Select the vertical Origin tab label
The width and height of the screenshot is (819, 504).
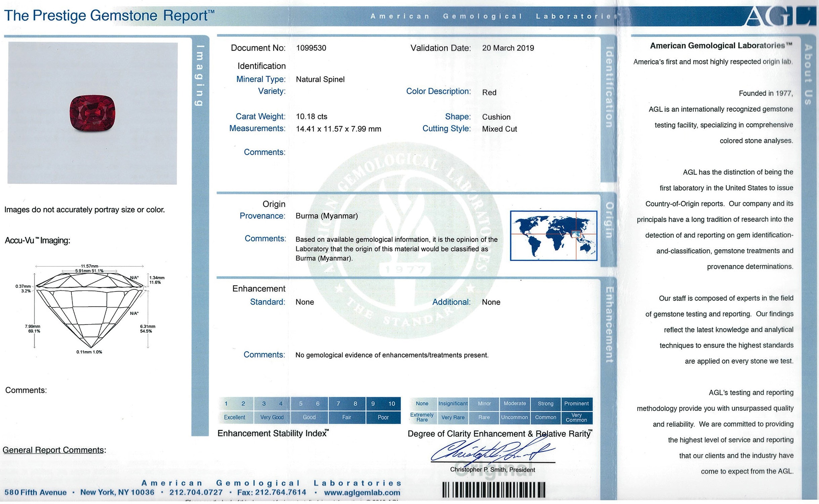pyautogui.click(x=609, y=220)
